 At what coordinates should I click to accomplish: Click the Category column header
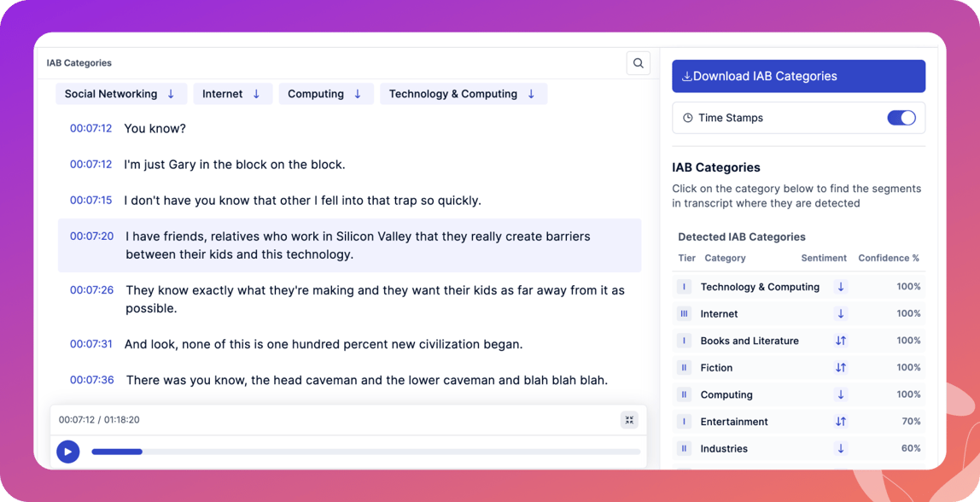pos(725,258)
